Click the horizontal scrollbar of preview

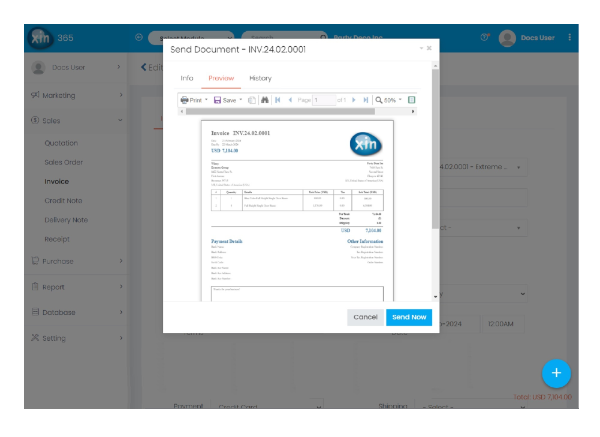(300, 112)
